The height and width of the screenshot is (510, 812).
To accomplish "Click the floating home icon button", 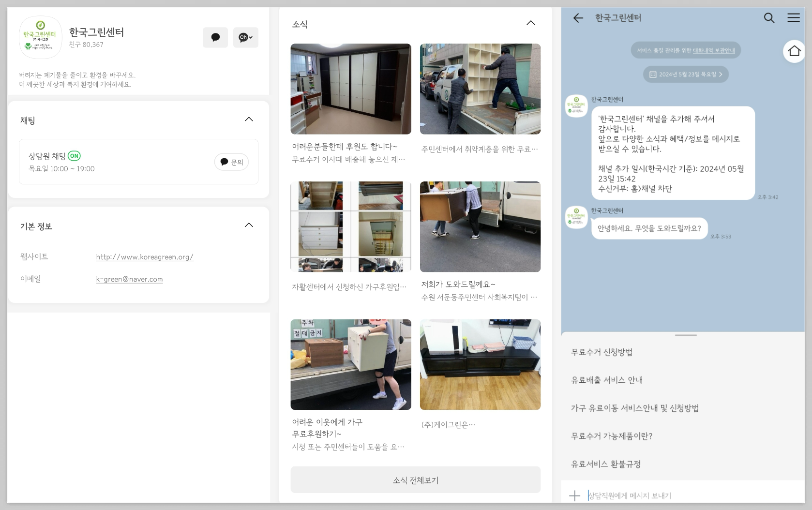I will (794, 51).
